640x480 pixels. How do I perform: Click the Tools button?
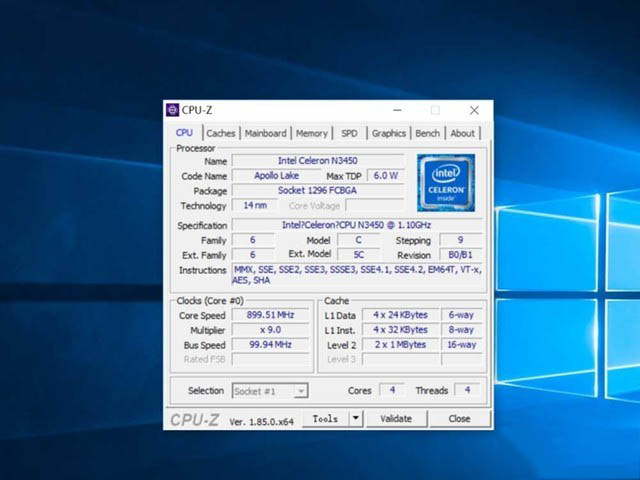click(325, 419)
